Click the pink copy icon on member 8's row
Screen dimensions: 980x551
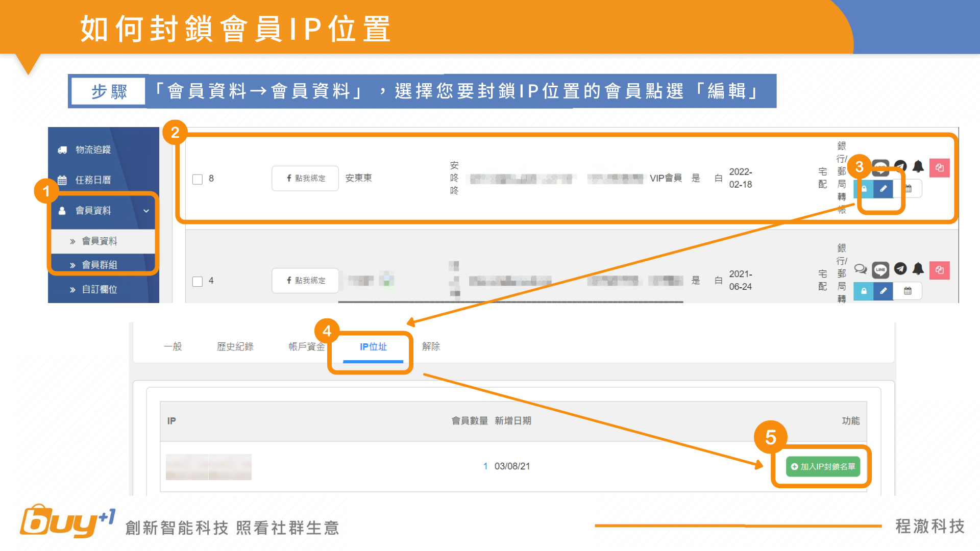pos(939,168)
